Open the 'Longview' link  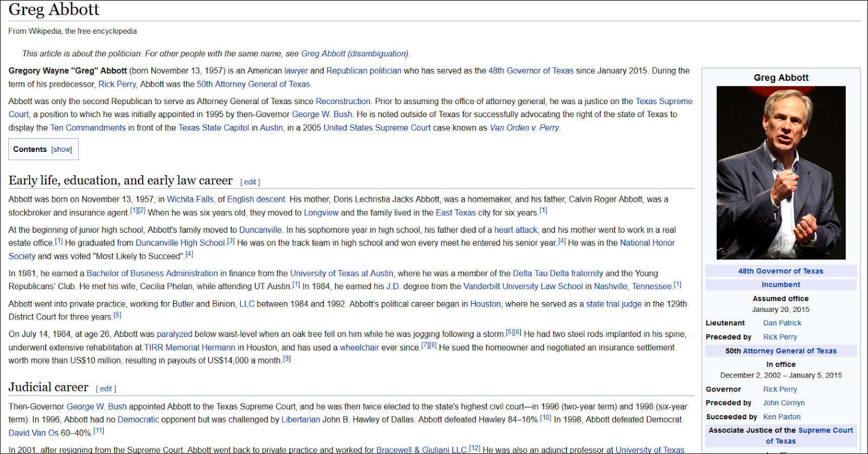point(321,213)
